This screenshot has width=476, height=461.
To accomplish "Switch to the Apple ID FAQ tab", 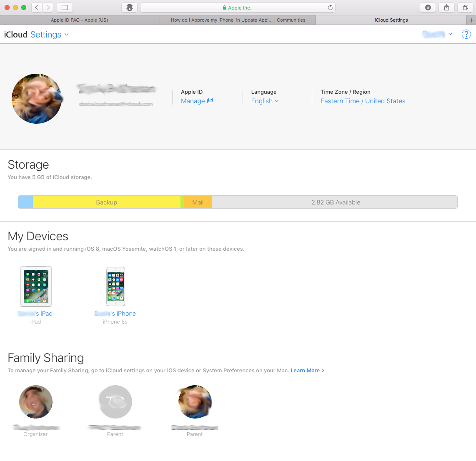I will click(80, 20).
